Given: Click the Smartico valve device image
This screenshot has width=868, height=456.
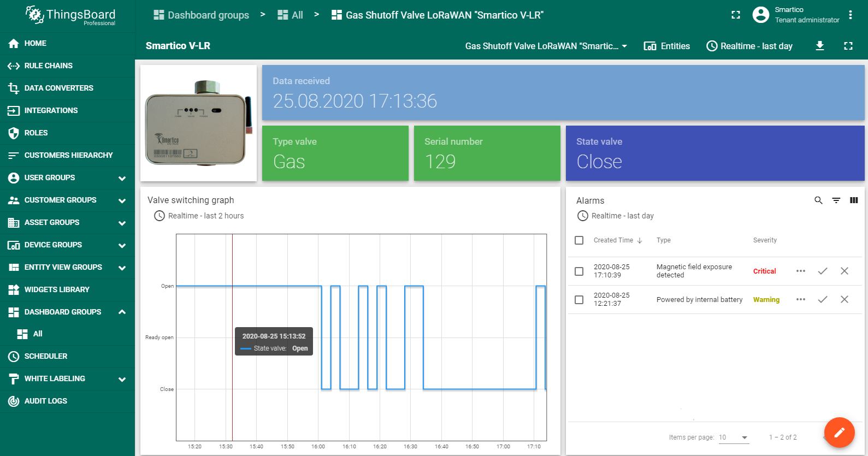Looking at the screenshot, I should (x=198, y=123).
